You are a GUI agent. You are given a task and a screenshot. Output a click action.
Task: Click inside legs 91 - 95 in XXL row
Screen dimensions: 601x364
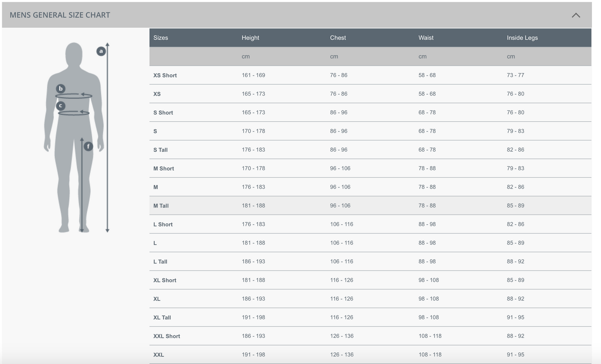point(515,355)
